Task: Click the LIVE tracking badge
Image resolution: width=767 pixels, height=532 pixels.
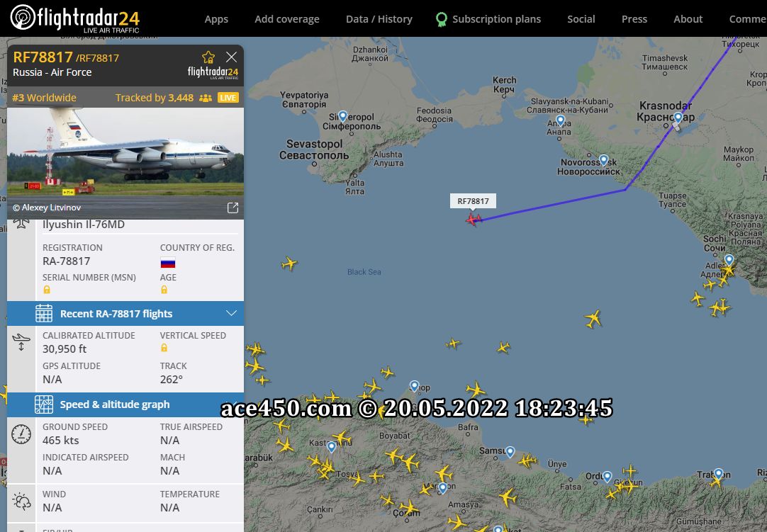Action: (228, 98)
